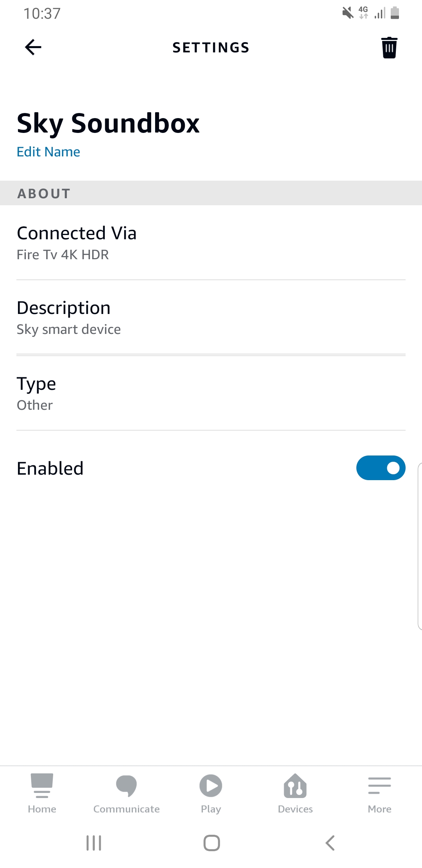Screen dimensions: 422x868
Task: Tap the edge panel handle
Action: click(420, 546)
